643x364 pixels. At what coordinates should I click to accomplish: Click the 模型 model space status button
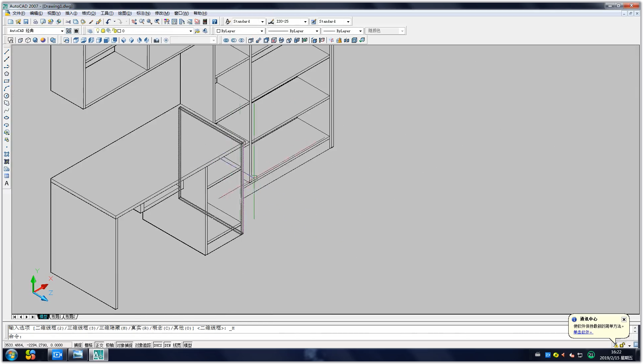point(188,345)
